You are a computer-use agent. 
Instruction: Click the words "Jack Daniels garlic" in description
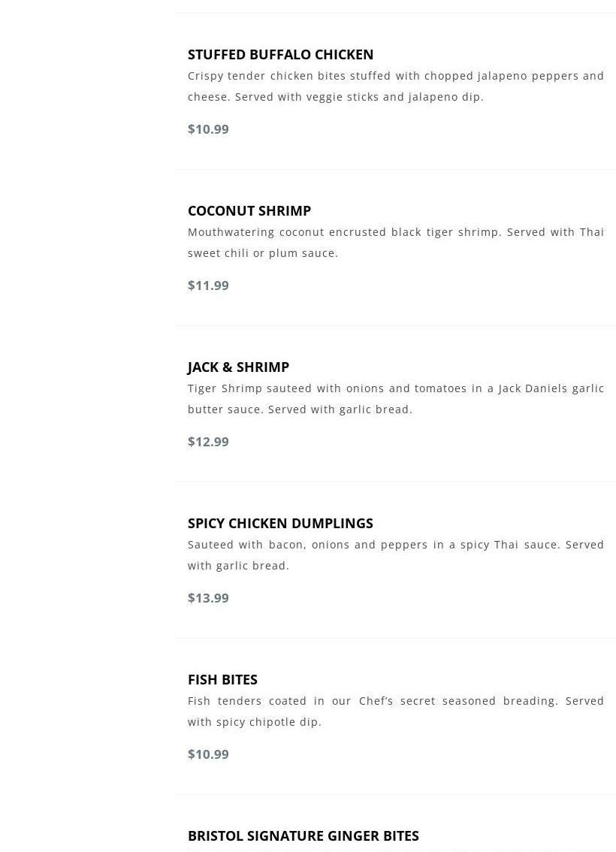(x=551, y=388)
